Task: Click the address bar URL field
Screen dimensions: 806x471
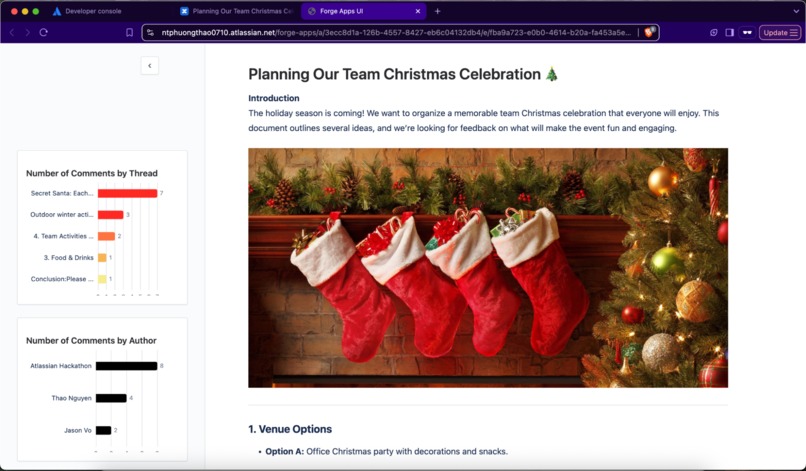Action: (x=396, y=32)
